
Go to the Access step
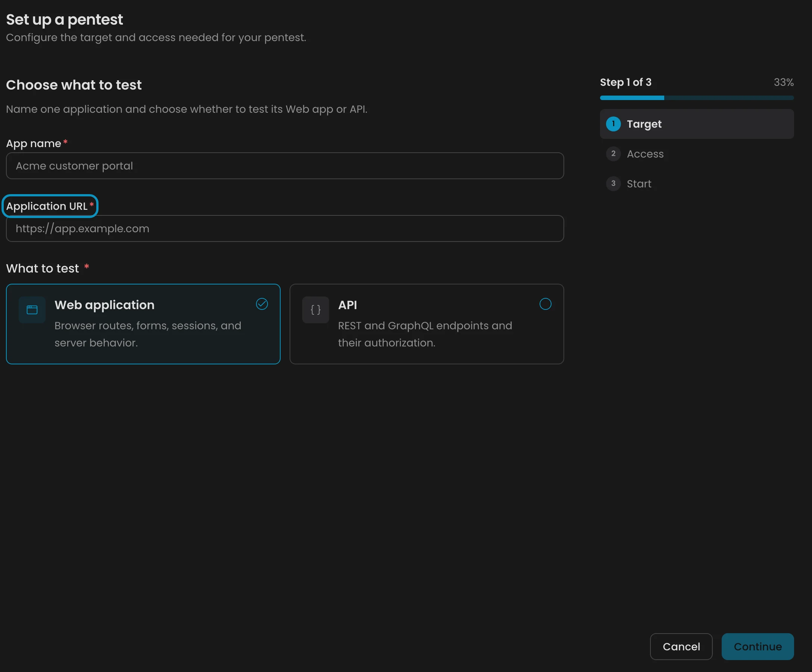click(x=697, y=153)
